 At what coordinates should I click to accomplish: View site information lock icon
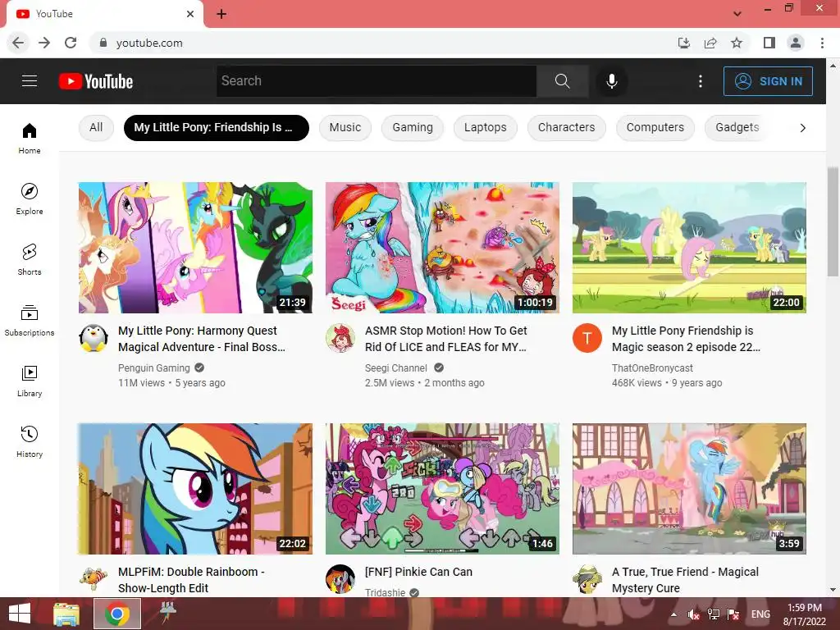click(x=103, y=43)
